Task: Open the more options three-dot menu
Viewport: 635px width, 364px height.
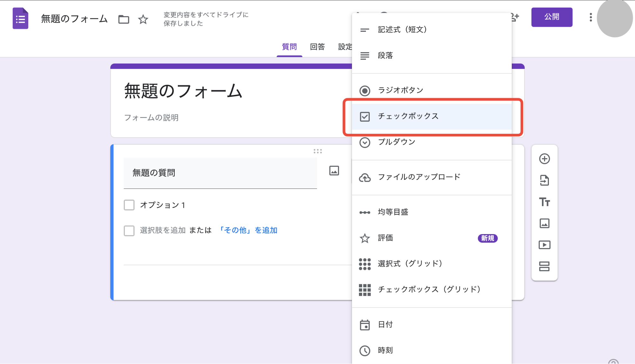Action: tap(591, 17)
